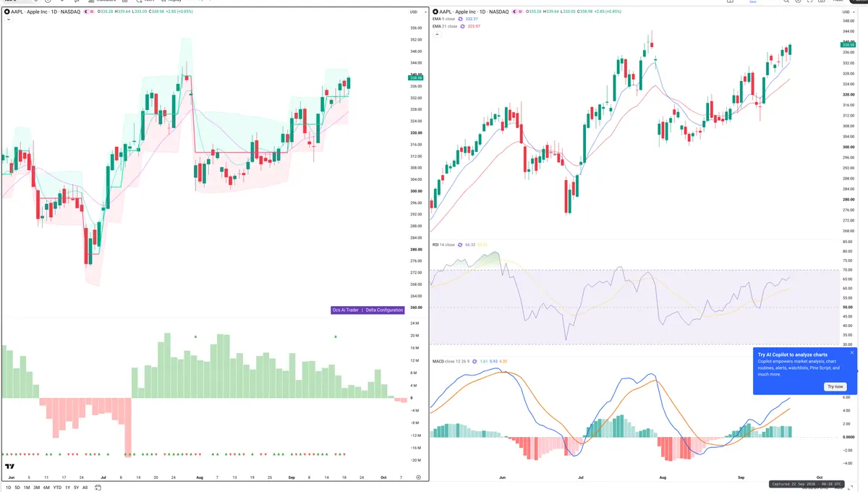
Task: Click the AAPL Apple Inc title in the right chart
Action: (x=475, y=12)
